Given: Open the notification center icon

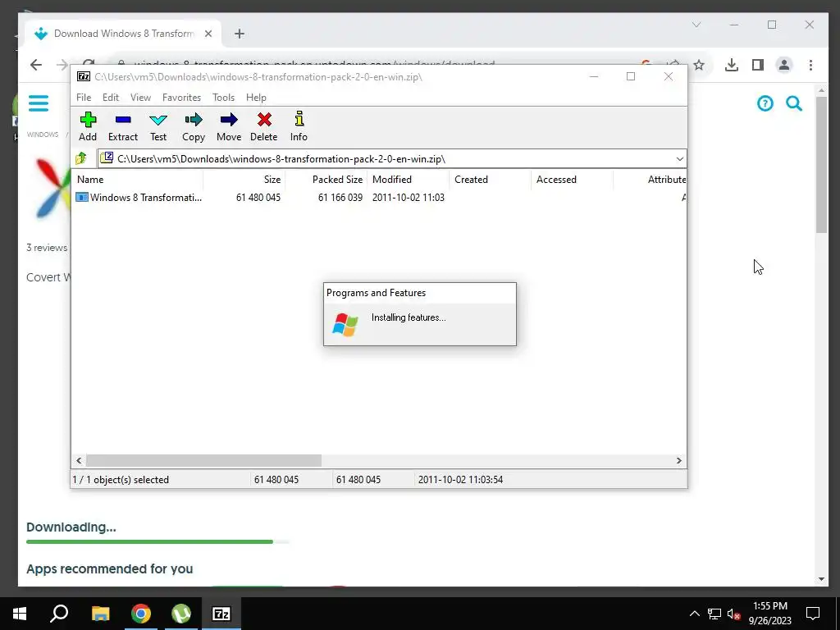Looking at the screenshot, I should [x=813, y=614].
